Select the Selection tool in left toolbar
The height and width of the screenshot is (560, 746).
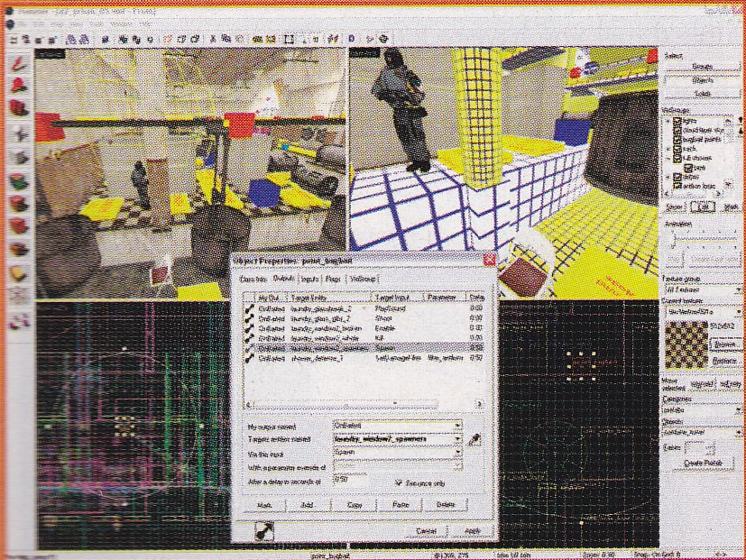pos(19,63)
